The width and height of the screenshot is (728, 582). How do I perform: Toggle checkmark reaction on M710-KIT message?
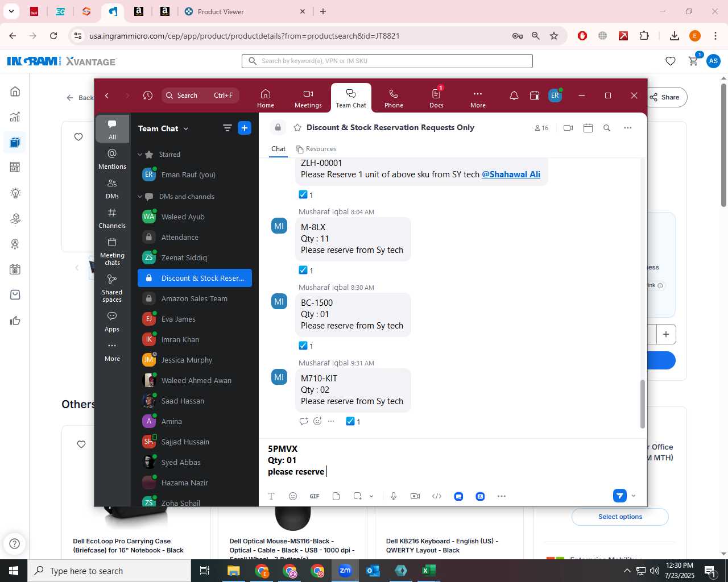point(353,422)
